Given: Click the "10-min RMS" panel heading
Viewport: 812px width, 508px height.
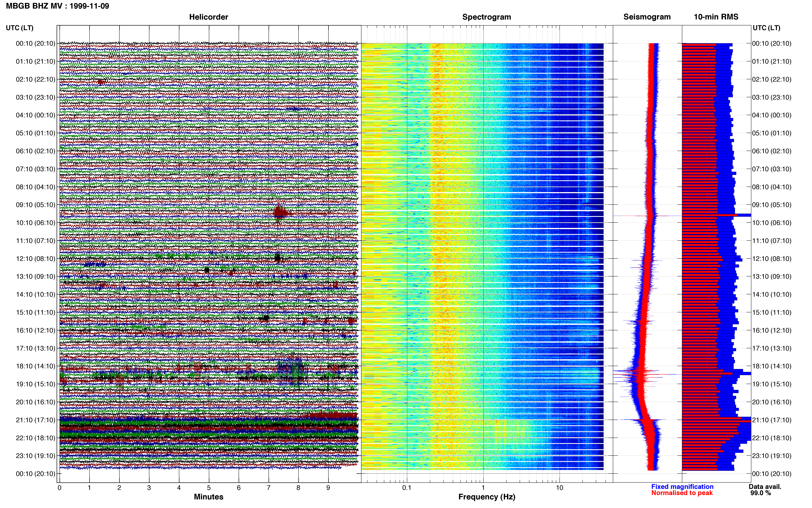Looking at the screenshot, I should [x=716, y=17].
